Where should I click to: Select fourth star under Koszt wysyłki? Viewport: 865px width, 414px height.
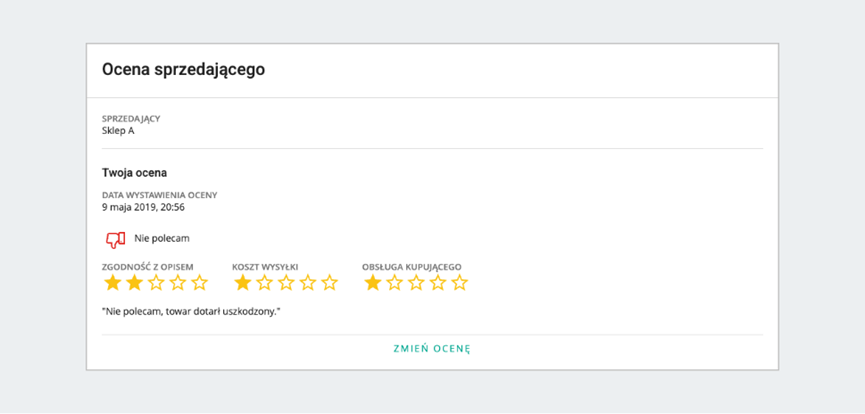pos(308,283)
